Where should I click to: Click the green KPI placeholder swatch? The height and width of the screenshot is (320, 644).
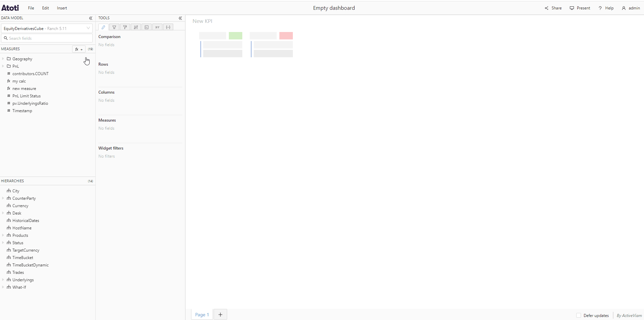click(x=236, y=36)
